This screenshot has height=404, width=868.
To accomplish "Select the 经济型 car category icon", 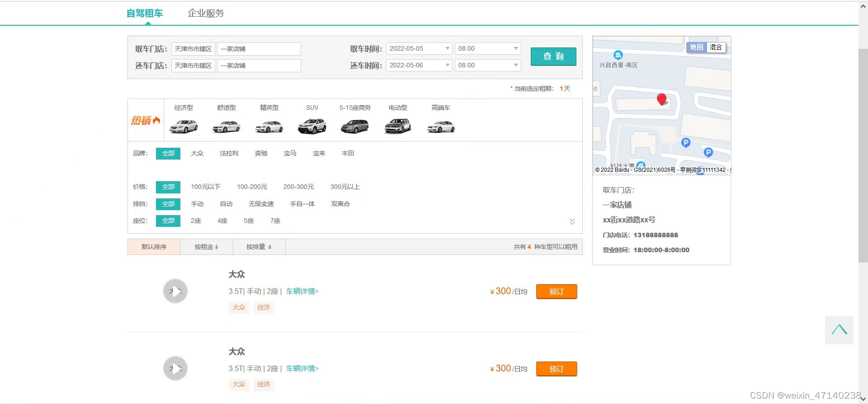I will (x=184, y=127).
